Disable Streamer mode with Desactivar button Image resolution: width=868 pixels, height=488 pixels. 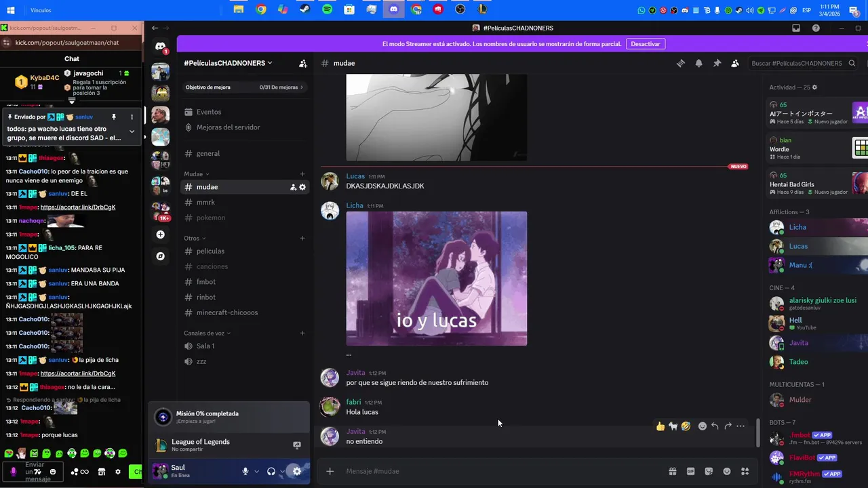(x=646, y=43)
